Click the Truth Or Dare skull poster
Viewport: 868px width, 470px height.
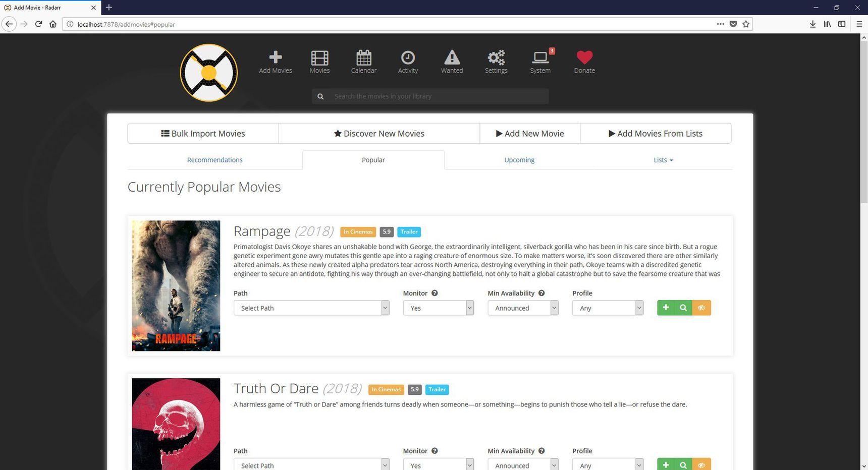[176, 424]
